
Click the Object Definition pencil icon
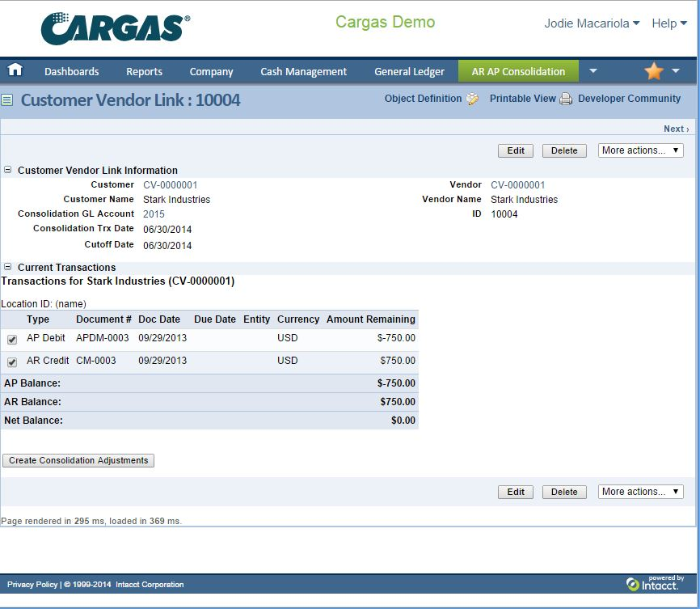point(473,99)
